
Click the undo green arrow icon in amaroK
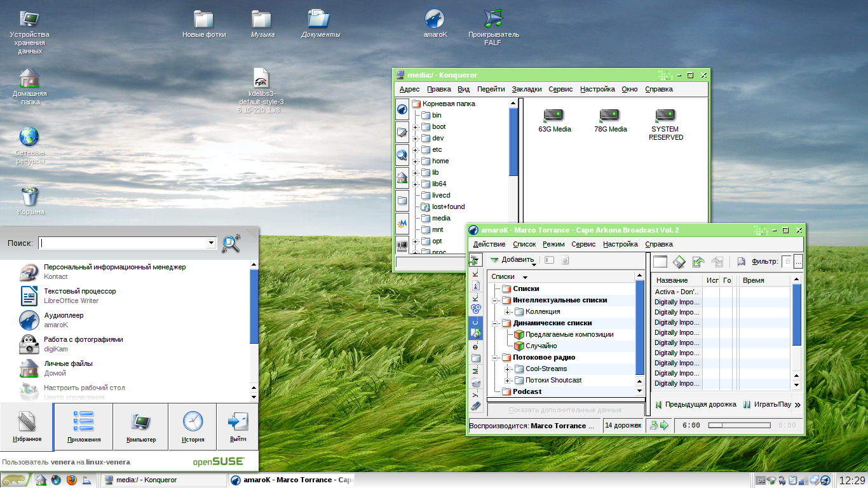click(698, 261)
